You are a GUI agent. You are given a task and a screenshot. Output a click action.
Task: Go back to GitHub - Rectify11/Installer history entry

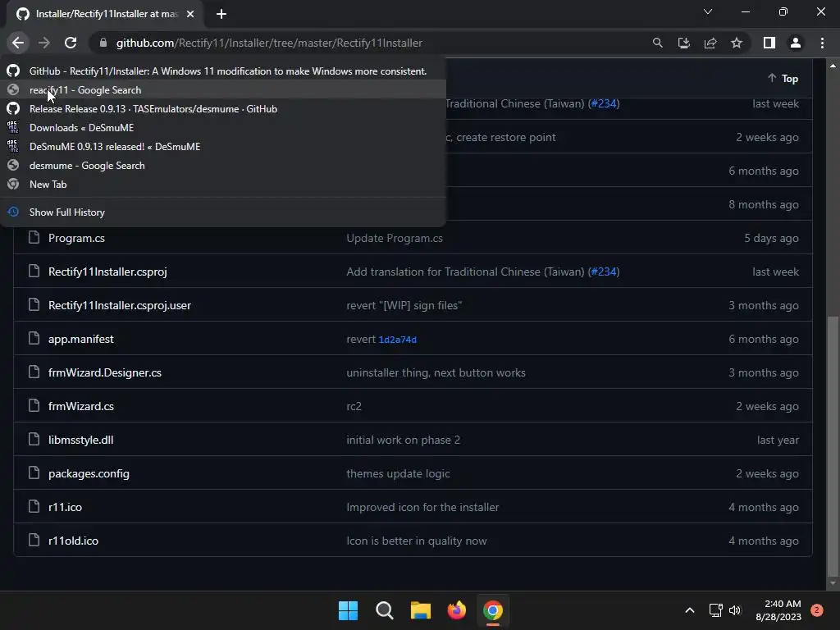(223, 71)
